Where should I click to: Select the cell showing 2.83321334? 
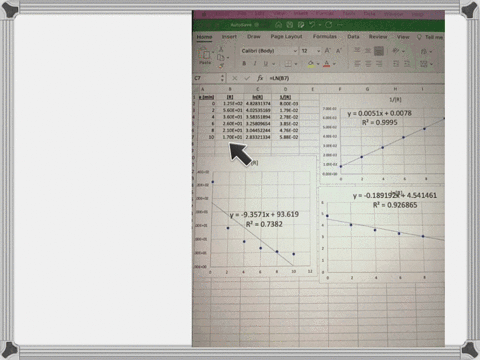click(258, 137)
